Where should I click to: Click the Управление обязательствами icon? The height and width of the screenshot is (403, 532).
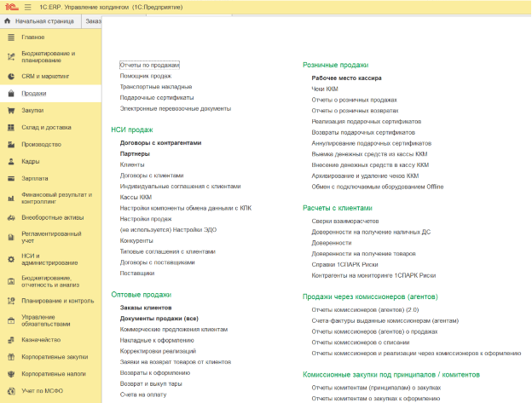[x=11, y=320]
